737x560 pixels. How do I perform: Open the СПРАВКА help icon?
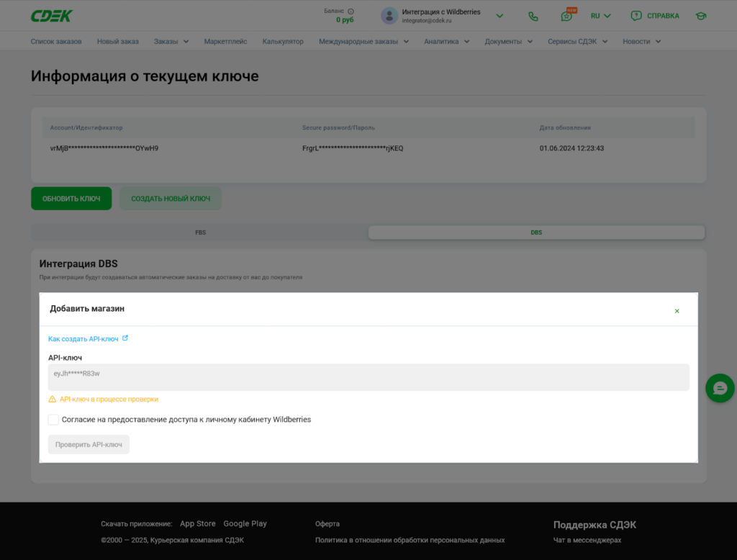click(x=636, y=16)
